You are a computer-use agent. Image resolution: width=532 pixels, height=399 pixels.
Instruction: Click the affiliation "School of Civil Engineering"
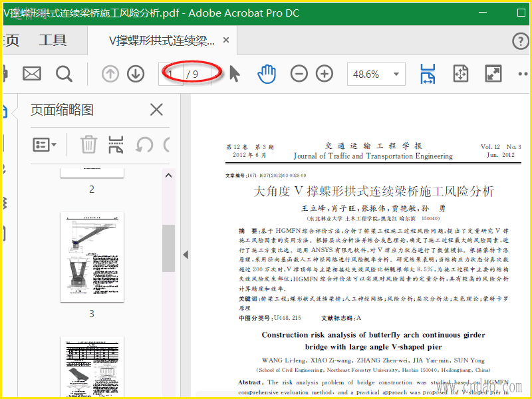pos(292,370)
